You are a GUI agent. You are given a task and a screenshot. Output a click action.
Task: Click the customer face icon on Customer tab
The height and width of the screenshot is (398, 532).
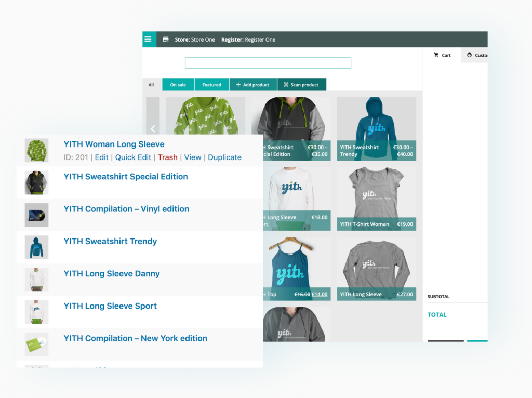click(470, 55)
